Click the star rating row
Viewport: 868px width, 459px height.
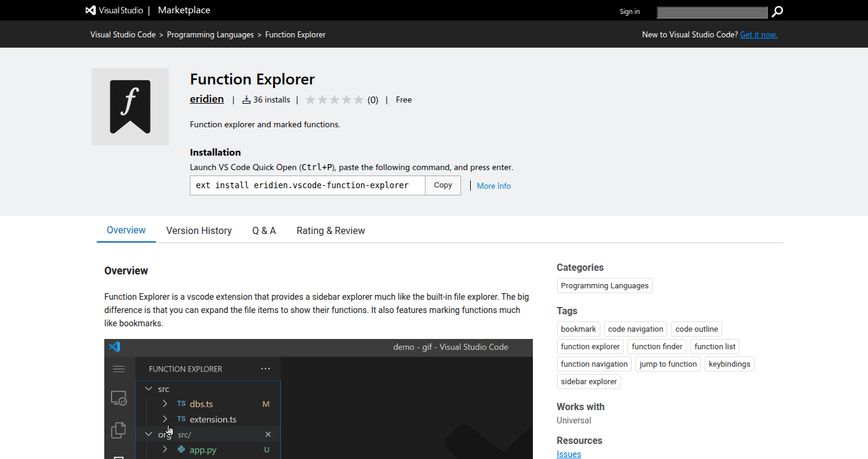click(335, 100)
